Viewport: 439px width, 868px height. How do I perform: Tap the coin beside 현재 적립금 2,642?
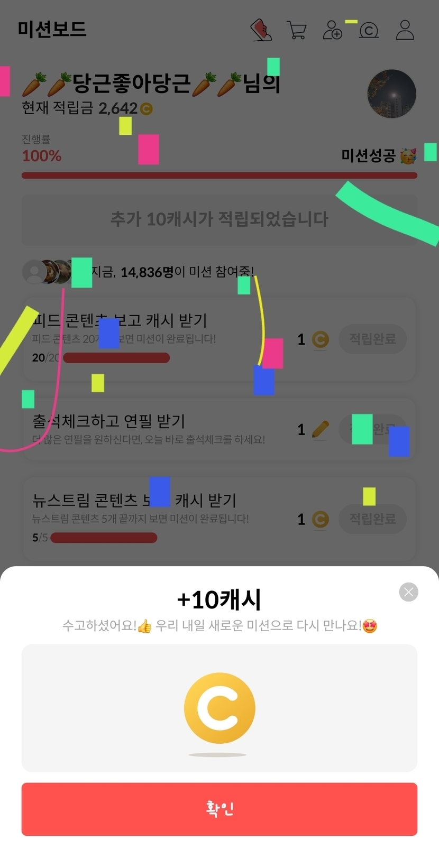pyautogui.click(x=146, y=109)
